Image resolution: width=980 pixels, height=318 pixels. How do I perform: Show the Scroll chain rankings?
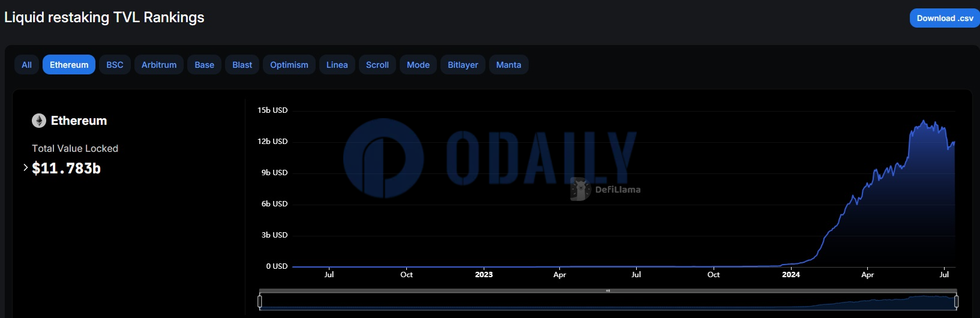click(377, 65)
